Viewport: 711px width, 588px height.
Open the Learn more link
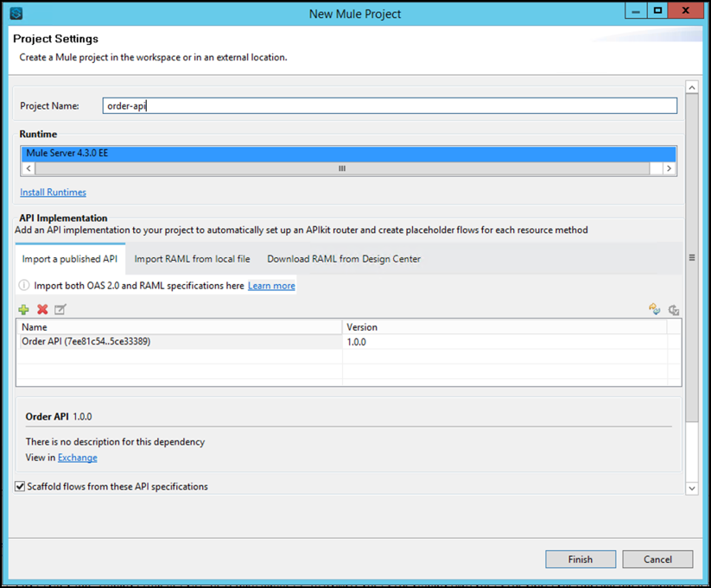(x=271, y=286)
